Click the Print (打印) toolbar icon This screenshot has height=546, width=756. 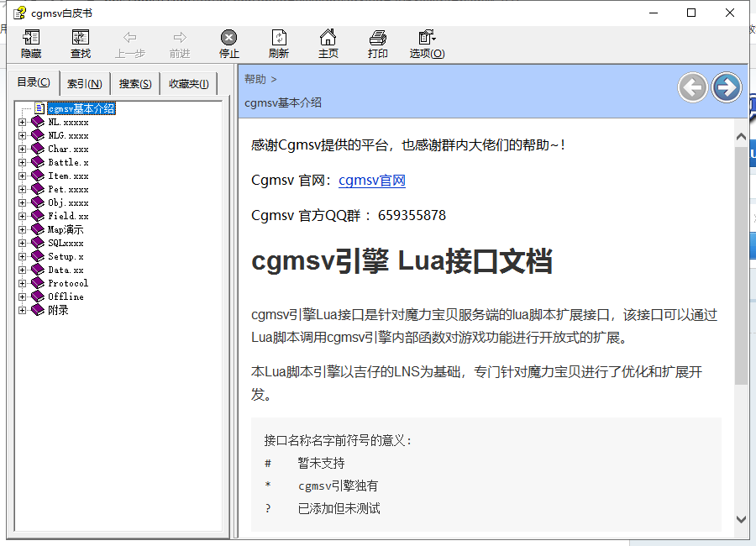377,38
